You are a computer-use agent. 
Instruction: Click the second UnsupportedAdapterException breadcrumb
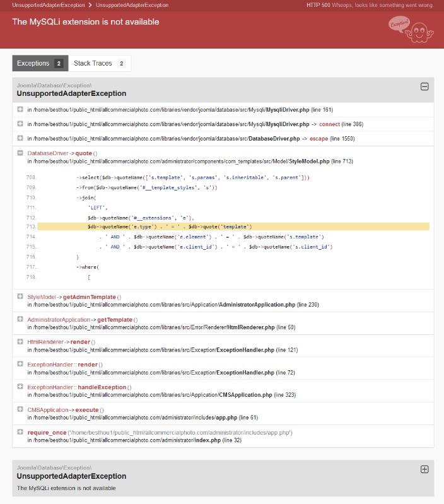point(132,5)
